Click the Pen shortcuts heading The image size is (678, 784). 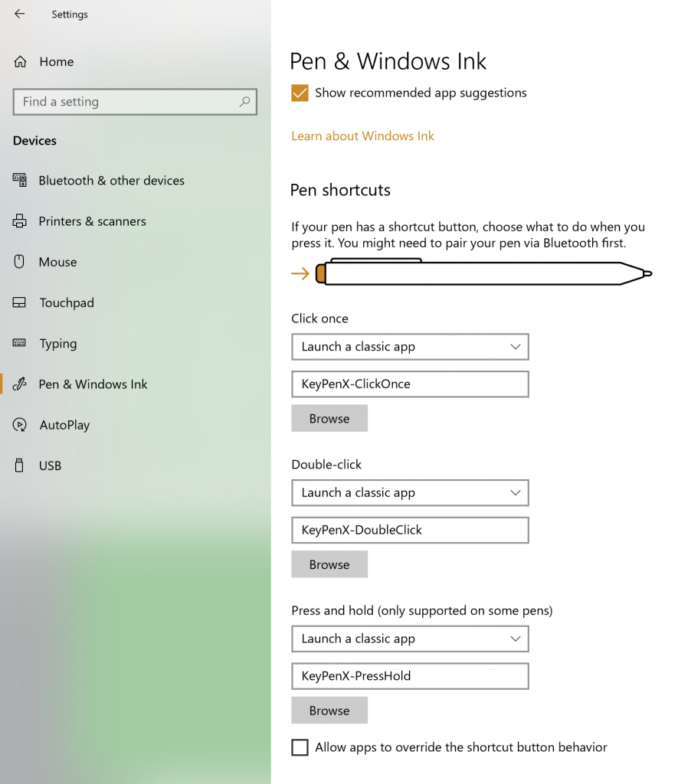pyautogui.click(x=340, y=190)
